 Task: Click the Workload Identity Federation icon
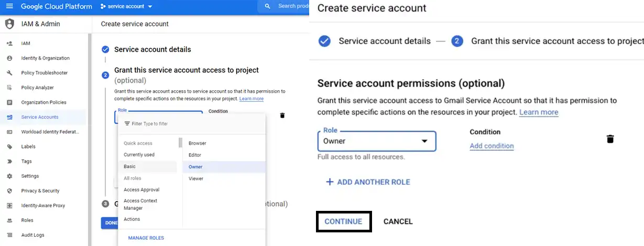(9, 132)
